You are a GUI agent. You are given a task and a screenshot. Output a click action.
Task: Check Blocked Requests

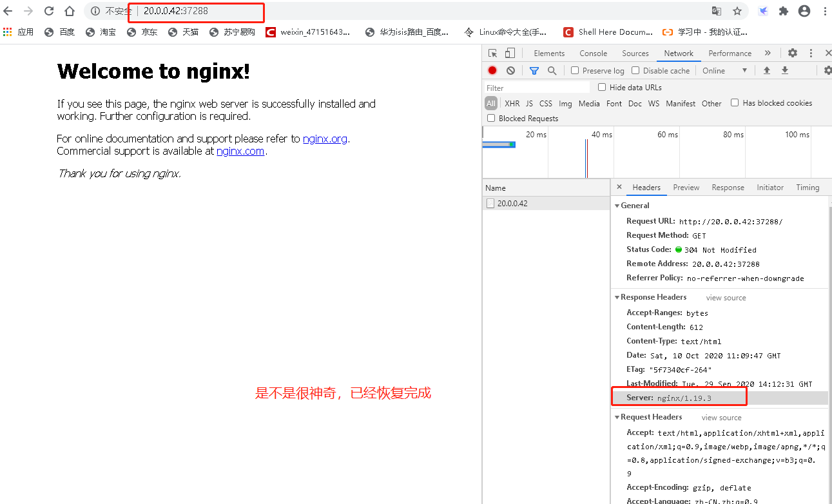coord(491,119)
